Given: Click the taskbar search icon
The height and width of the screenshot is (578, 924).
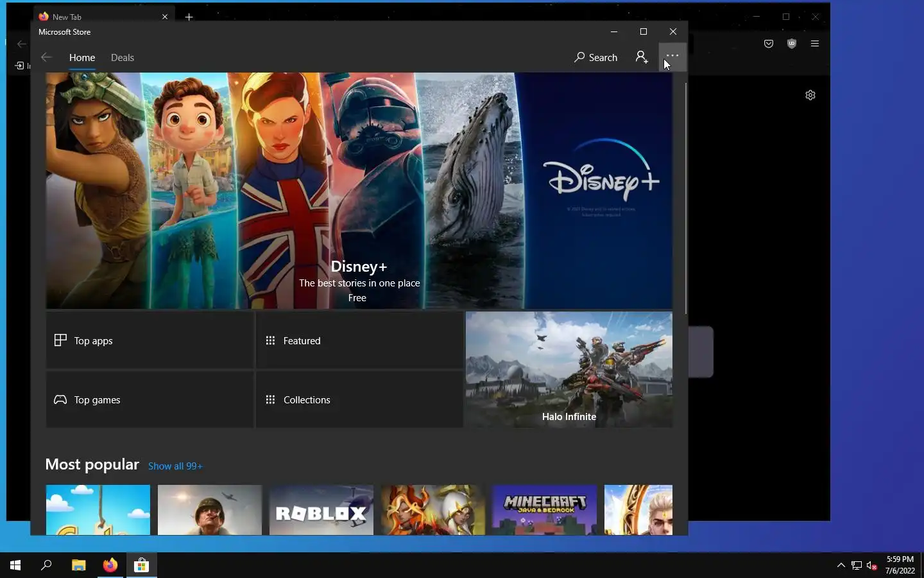Looking at the screenshot, I should pos(46,565).
